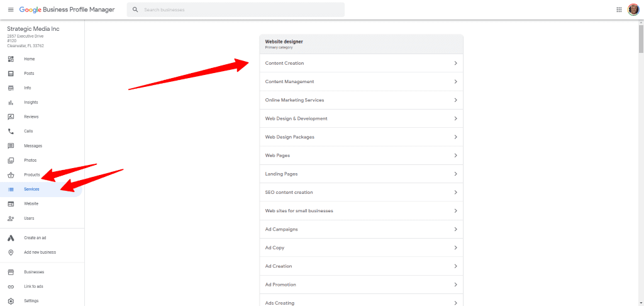Search businesses input field

click(236, 9)
